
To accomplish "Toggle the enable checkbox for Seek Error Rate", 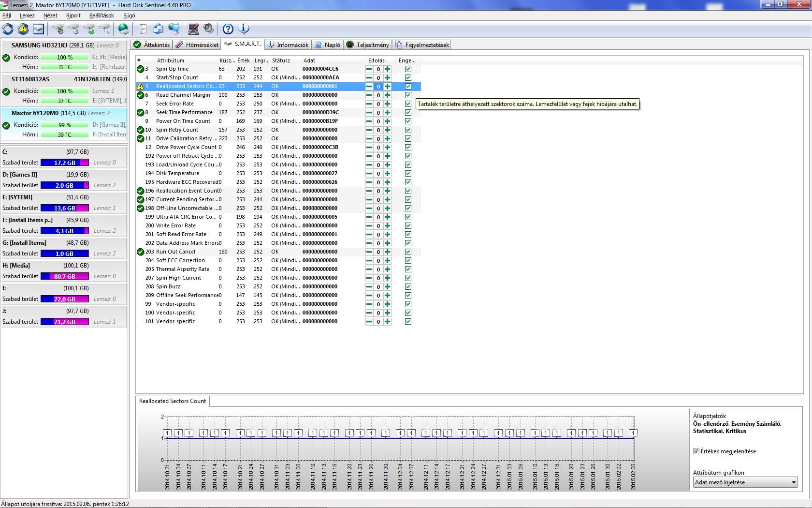I will click(408, 104).
